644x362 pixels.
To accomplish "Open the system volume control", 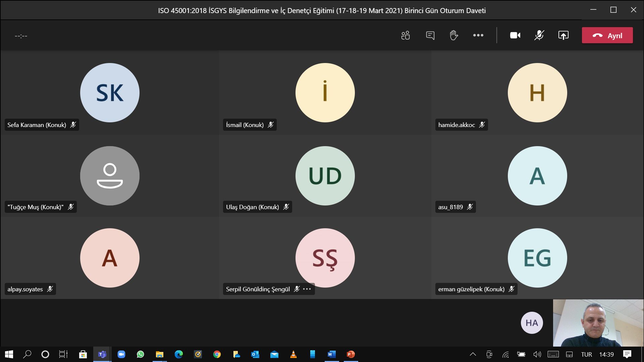I will [x=537, y=354].
